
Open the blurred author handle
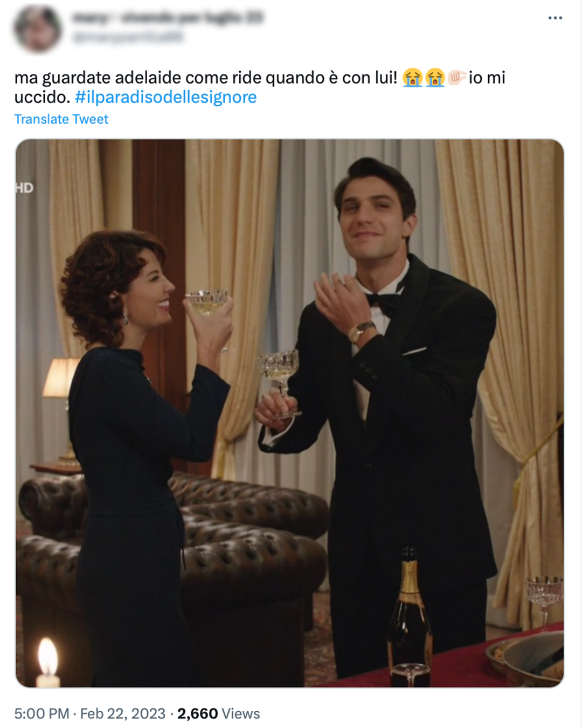128,37
